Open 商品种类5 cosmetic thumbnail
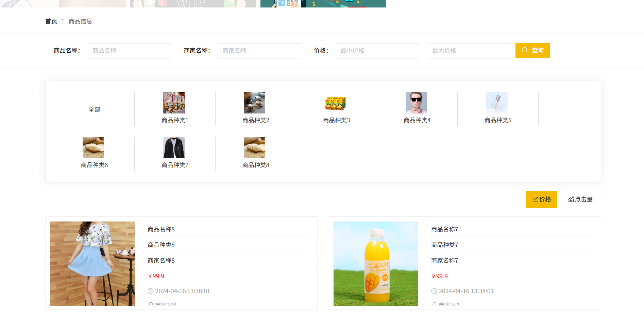 pos(497,103)
